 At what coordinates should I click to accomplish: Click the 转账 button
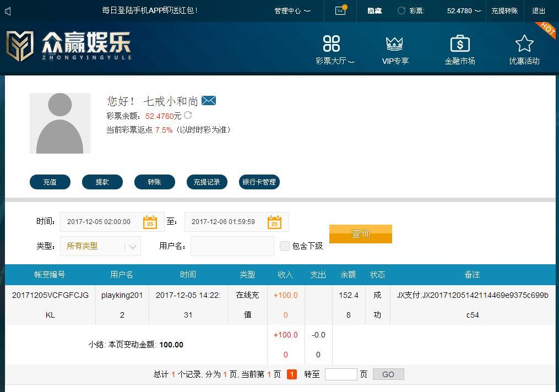tap(154, 182)
